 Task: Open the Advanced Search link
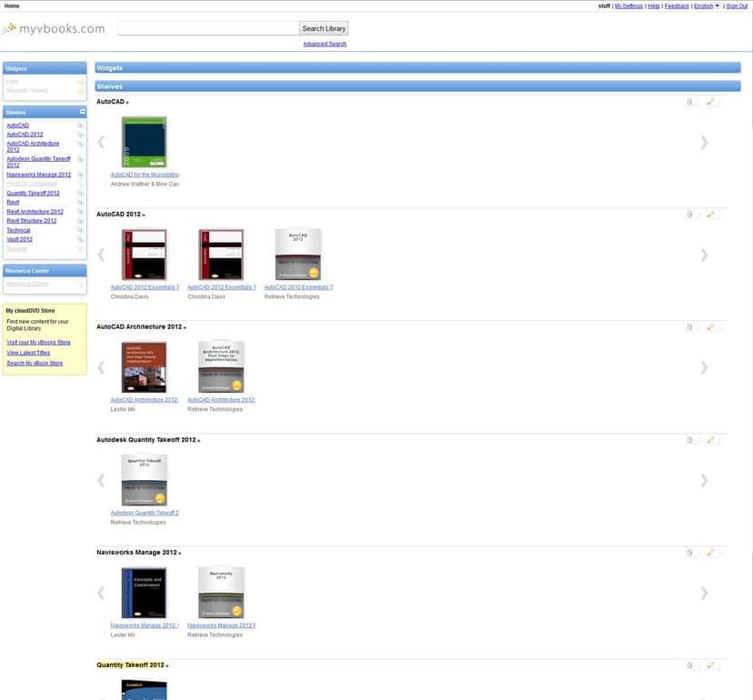point(325,44)
